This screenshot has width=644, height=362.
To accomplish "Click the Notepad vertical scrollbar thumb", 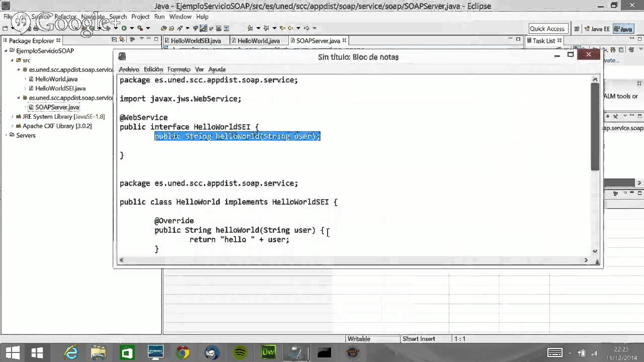I will pos(595,127).
